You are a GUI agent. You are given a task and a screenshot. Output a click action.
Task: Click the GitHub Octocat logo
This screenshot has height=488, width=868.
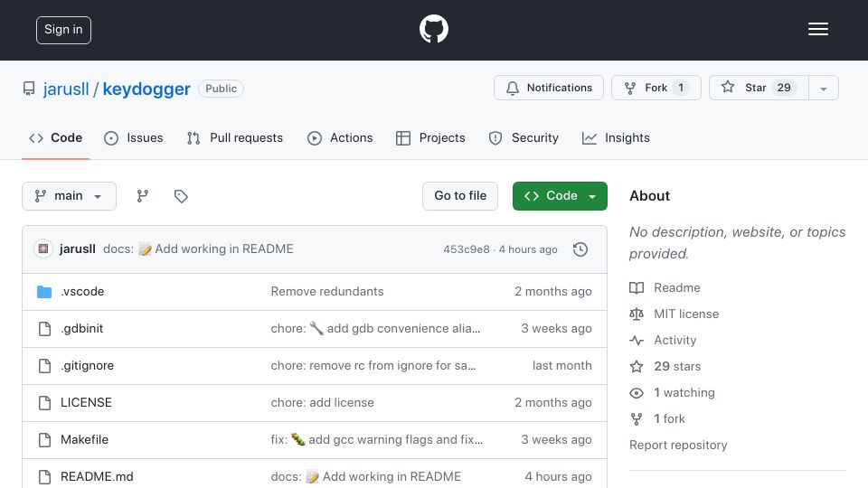click(x=433, y=29)
